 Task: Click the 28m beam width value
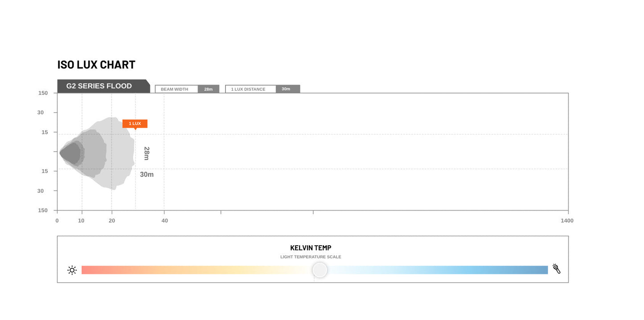coord(209,89)
